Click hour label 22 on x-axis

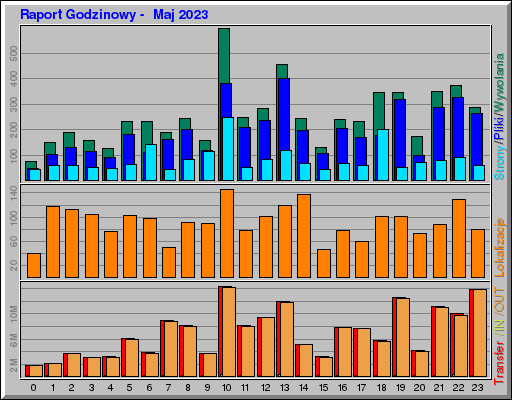(458, 388)
